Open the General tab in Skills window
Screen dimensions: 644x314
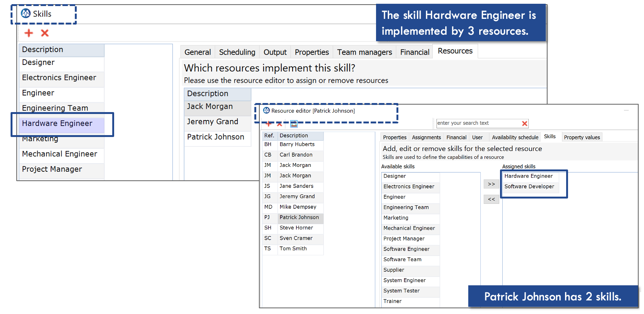tap(198, 52)
